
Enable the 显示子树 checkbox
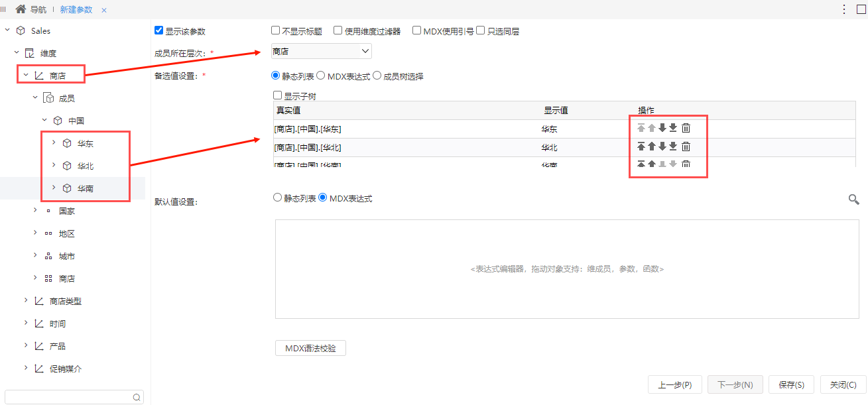pyautogui.click(x=278, y=95)
